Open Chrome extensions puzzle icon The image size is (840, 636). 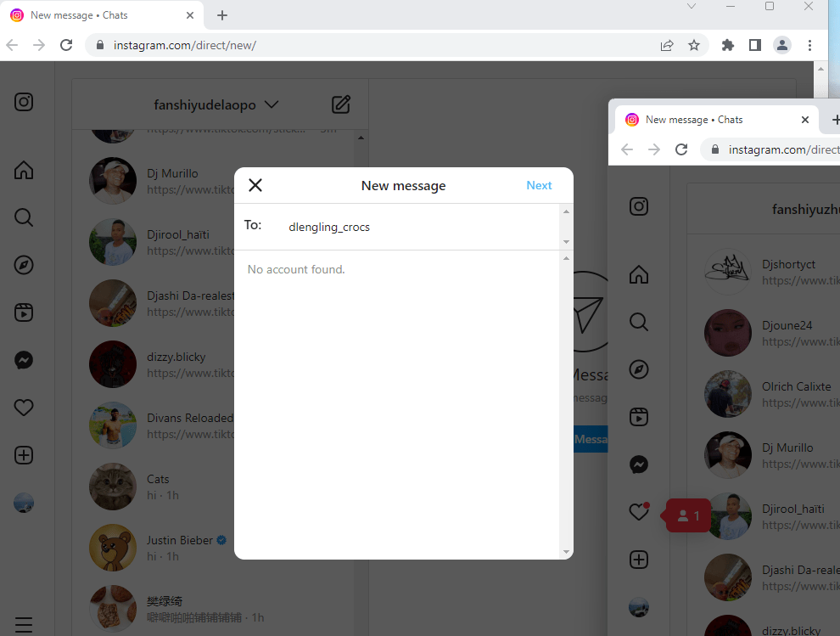[x=727, y=45]
